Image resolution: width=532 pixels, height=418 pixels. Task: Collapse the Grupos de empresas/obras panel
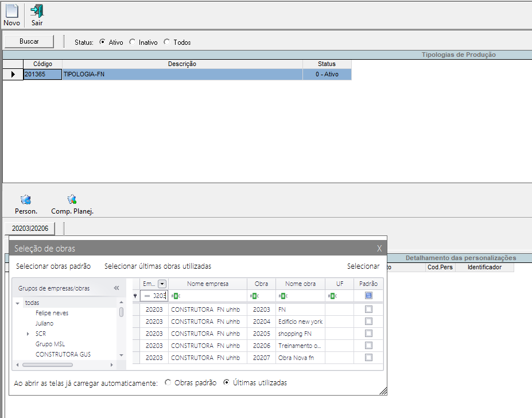116,288
